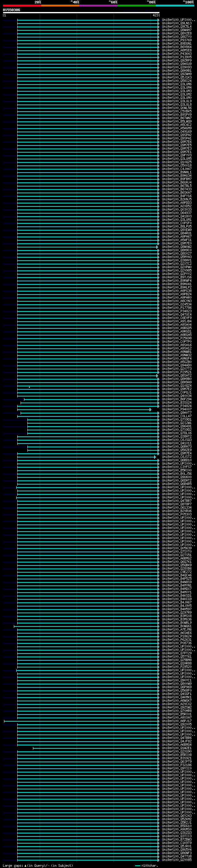Image resolution: width=197 pixels, height=868 pixels.
Task: Select the UniRef100_C5XBK5 label
Action: [x=176, y=111]
